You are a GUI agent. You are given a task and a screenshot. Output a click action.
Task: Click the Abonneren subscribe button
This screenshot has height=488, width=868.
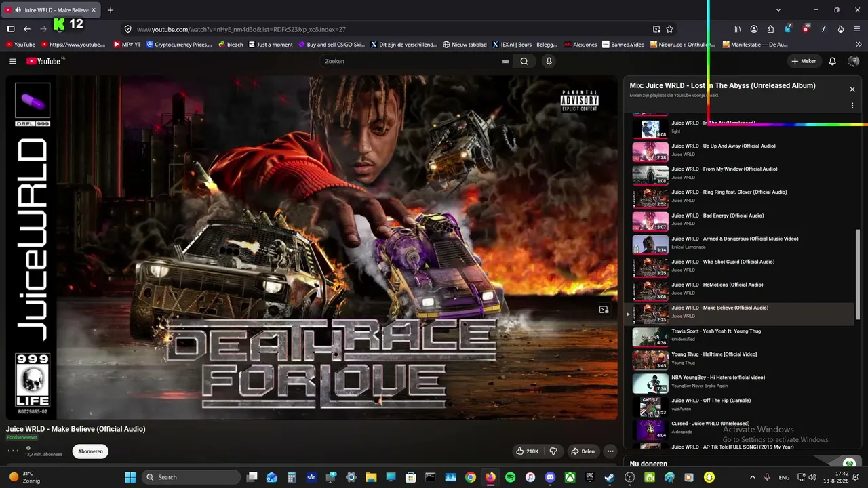pyautogui.click(x=90, y=451)
